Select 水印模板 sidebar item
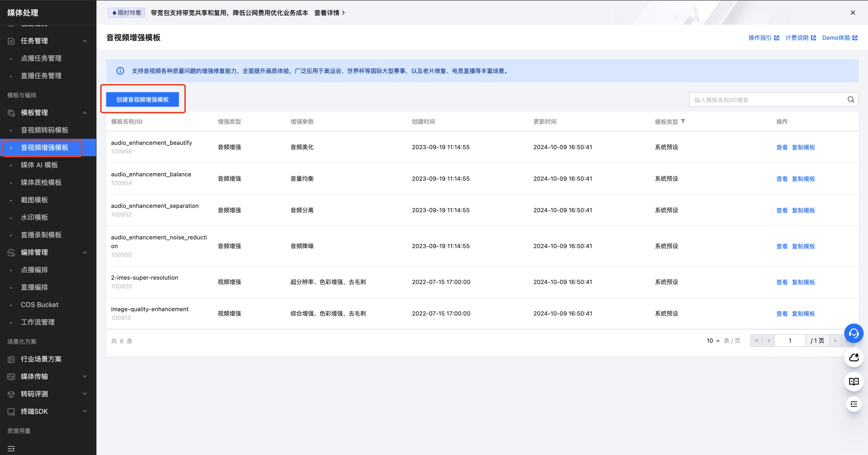This screenshot has width=868, height=455. pos(34,217)
